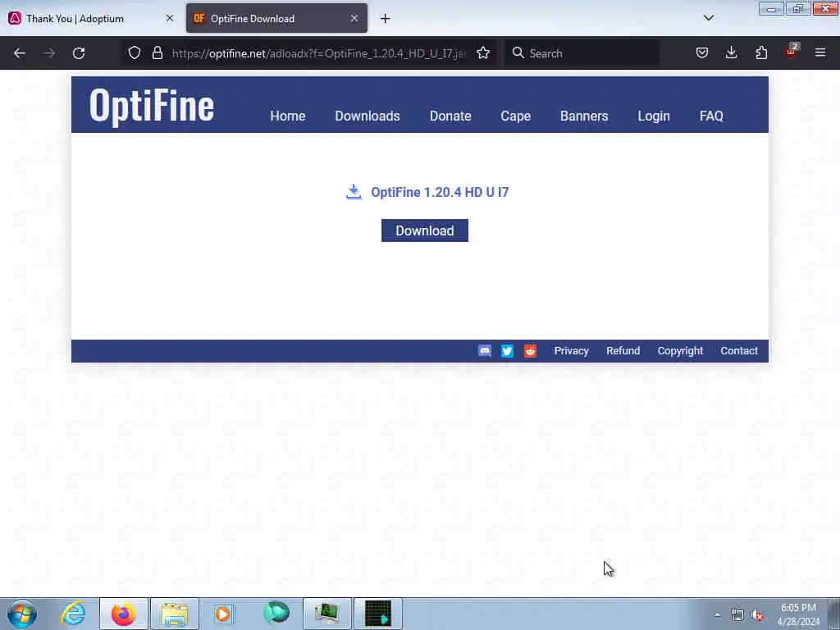The image size is (840, 630).
Task: Open the Copyright footer link
Action: pos(680,351)
